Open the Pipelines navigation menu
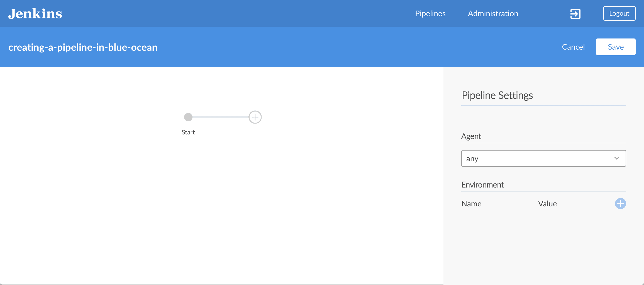 coord(430,13)
